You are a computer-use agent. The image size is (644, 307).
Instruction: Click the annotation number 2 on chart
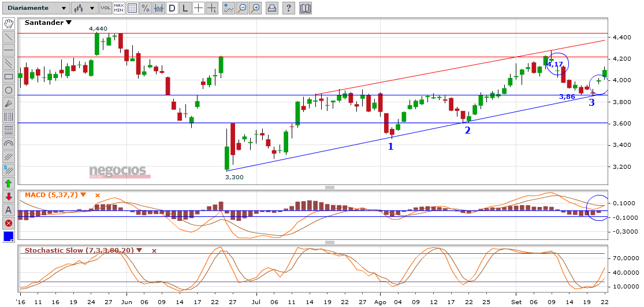[x=467, y=131]
